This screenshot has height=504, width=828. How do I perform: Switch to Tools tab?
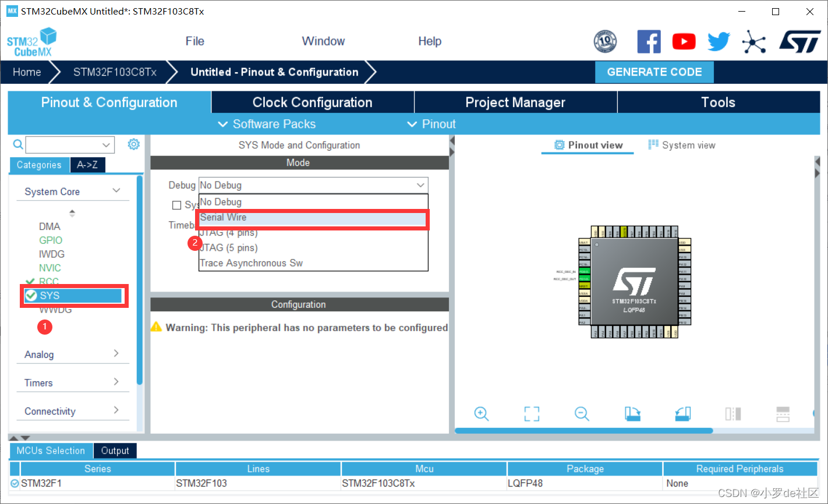719,102
